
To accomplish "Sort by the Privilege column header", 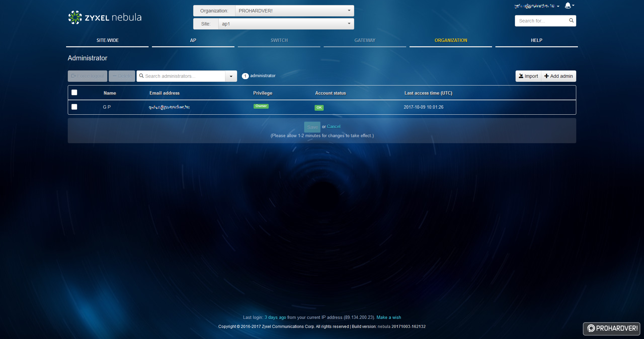I will [x=263, y=93].
